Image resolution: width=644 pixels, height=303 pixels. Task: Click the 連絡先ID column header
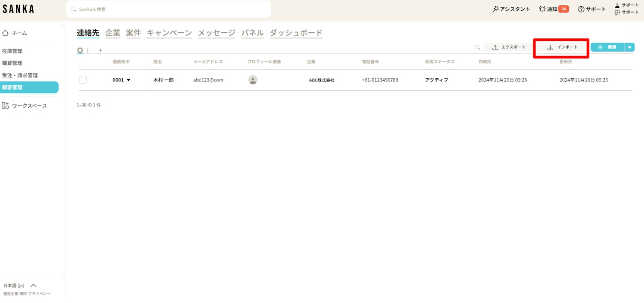[x=121, y=62]
